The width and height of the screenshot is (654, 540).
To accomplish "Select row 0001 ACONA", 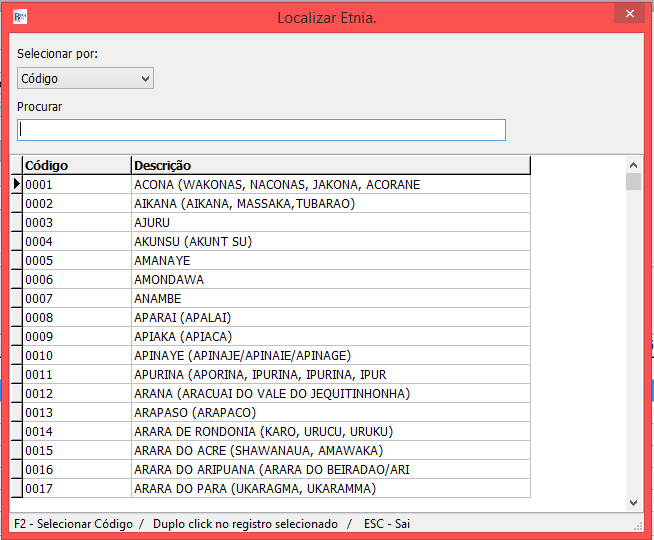I will point(277,185).
